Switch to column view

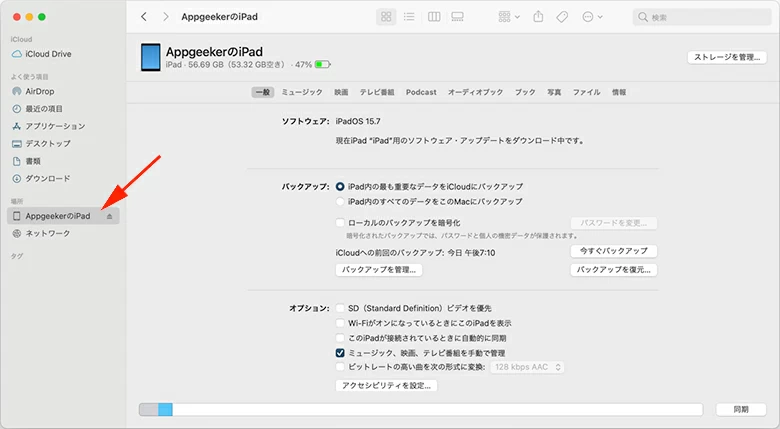[x=433, y=17]
